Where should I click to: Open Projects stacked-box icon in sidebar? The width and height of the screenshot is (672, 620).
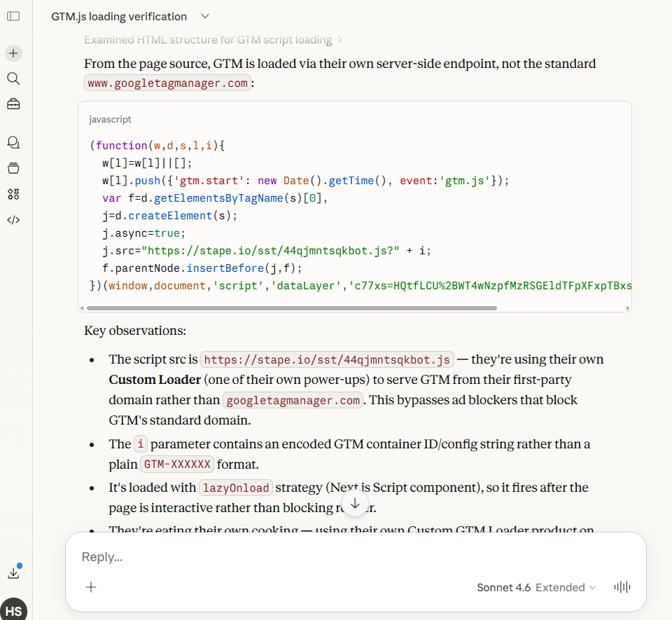(x=13, y=168)
